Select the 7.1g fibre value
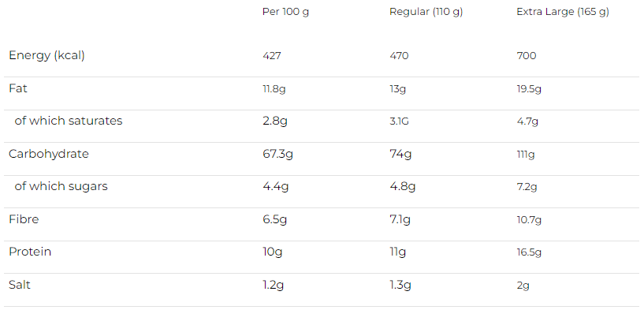 point(400,220)
